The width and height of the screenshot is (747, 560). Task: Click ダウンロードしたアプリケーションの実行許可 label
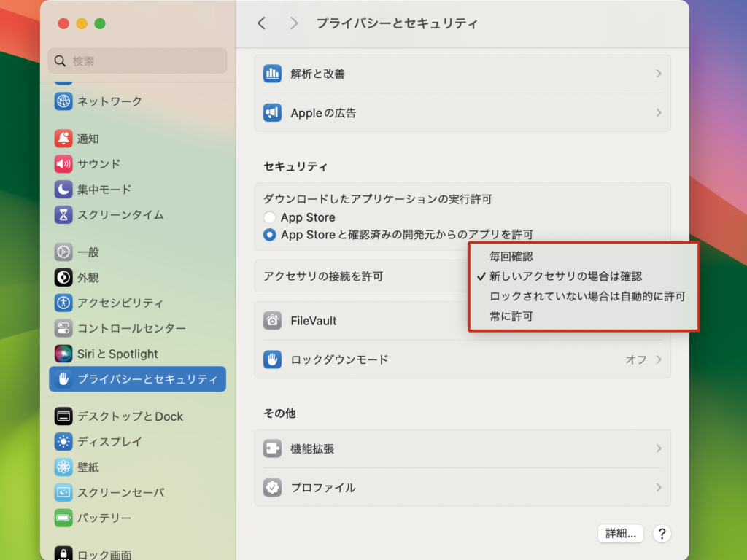(377, 199)
